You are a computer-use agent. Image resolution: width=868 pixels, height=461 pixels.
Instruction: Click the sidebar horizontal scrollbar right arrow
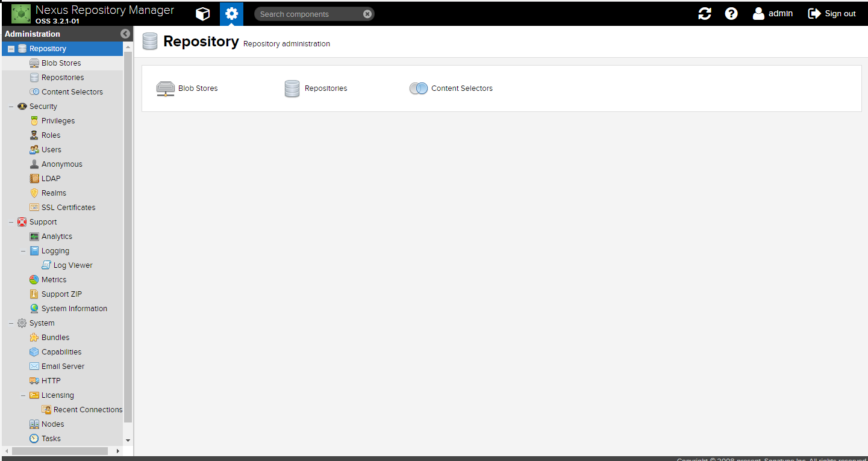point(118,451)
